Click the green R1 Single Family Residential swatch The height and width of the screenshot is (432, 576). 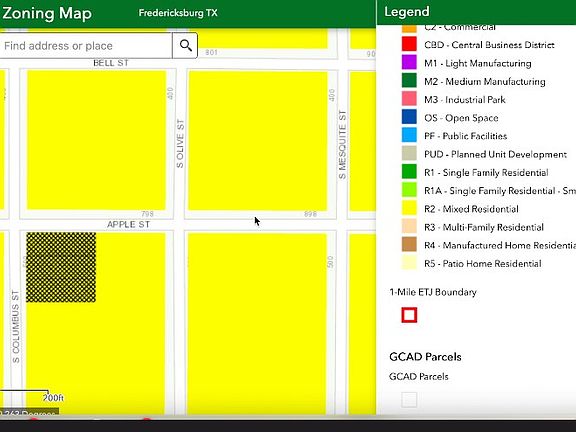[409, 172]
